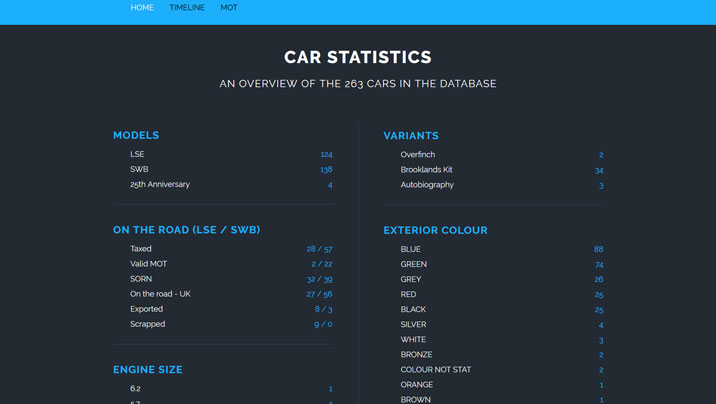The image size is (716, 404).
Task: Click the Taxed figure 28 / 57
Action: tap(319, 249)
